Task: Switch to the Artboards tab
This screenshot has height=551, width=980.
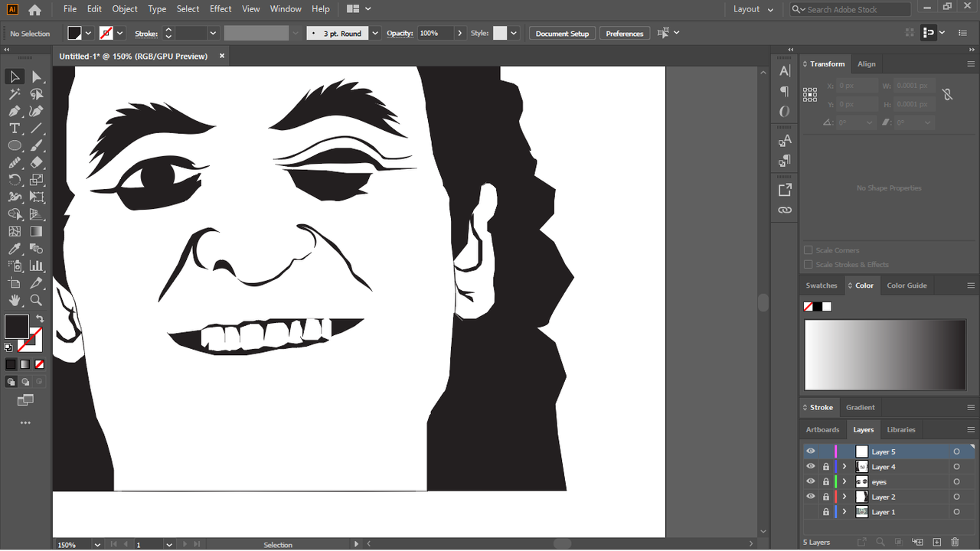Action: 822,429
